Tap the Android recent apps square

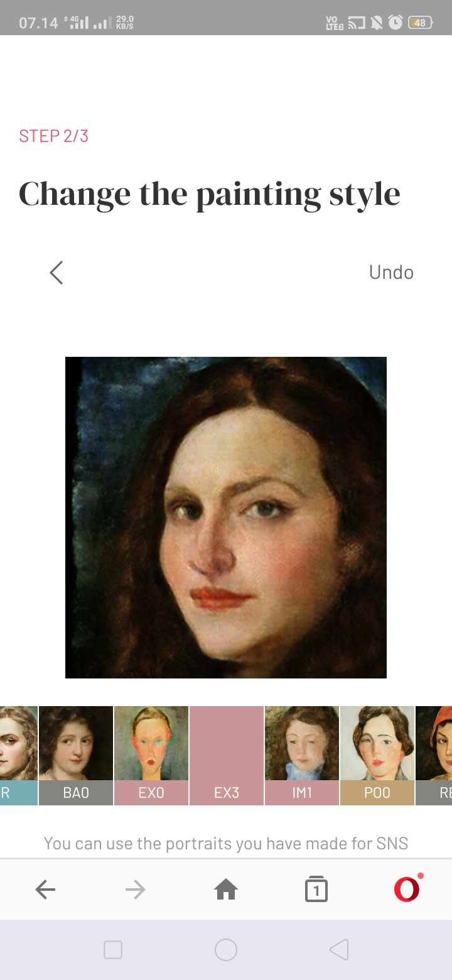[x=113, y=950]
